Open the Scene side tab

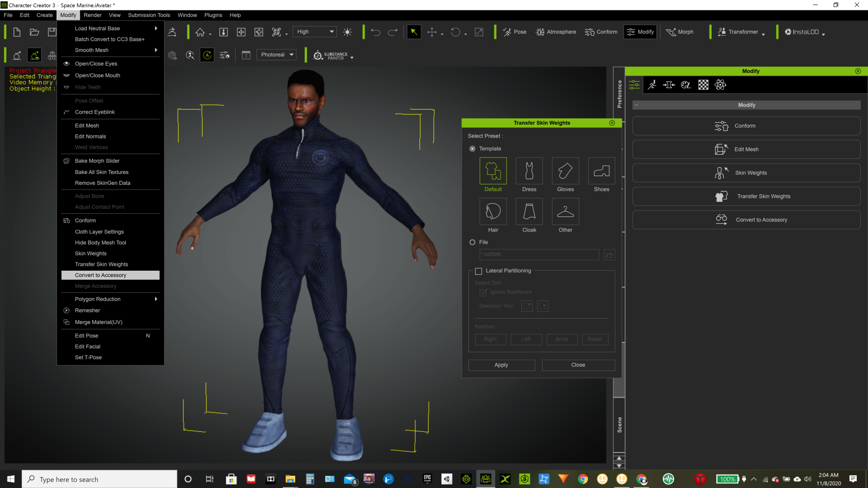[619, 425]
